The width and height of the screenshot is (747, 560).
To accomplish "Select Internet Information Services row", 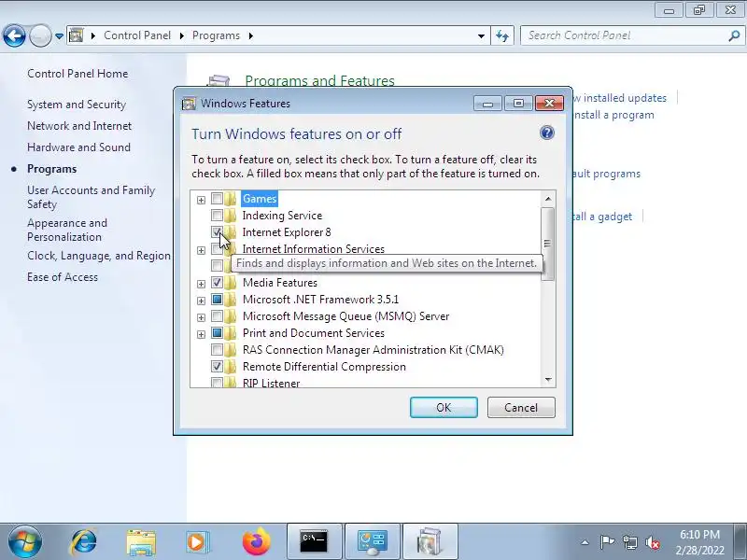I will click(x=314, y=249).
